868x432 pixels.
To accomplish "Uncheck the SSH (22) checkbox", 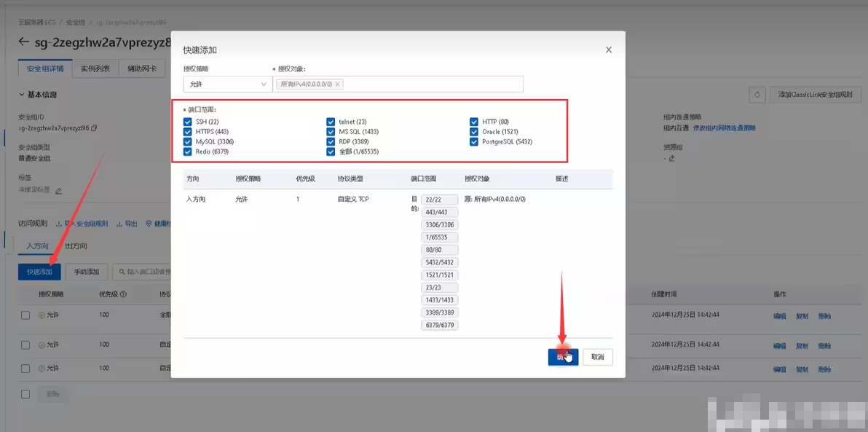I will click(x=187, y=122).
